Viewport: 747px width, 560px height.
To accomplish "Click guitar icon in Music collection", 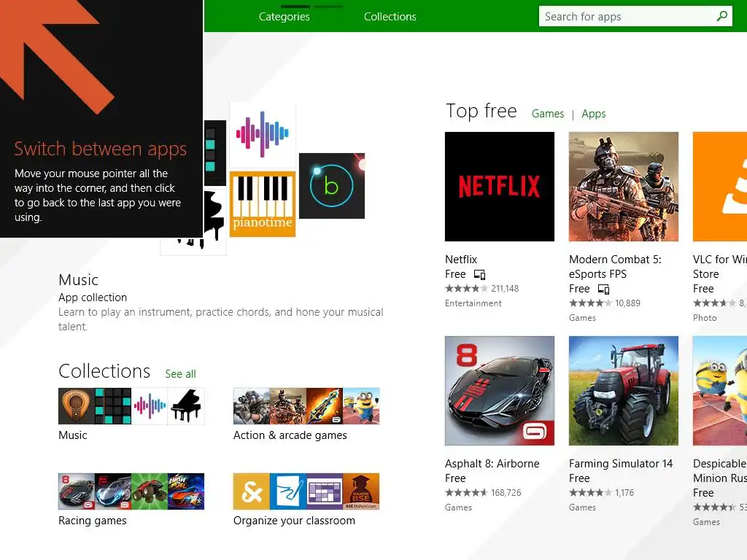I will [76, 406].
